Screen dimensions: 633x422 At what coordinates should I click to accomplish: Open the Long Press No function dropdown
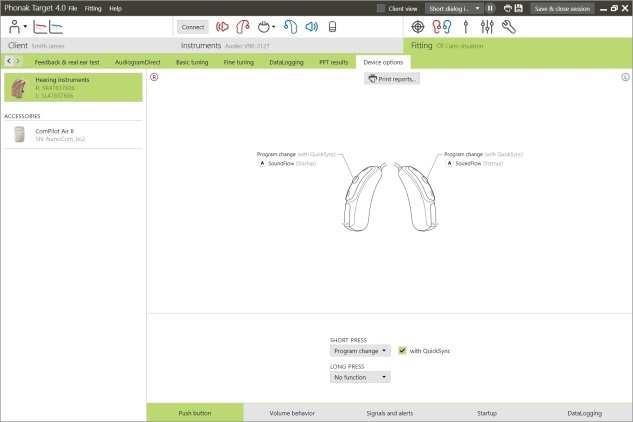click(360, 377)
